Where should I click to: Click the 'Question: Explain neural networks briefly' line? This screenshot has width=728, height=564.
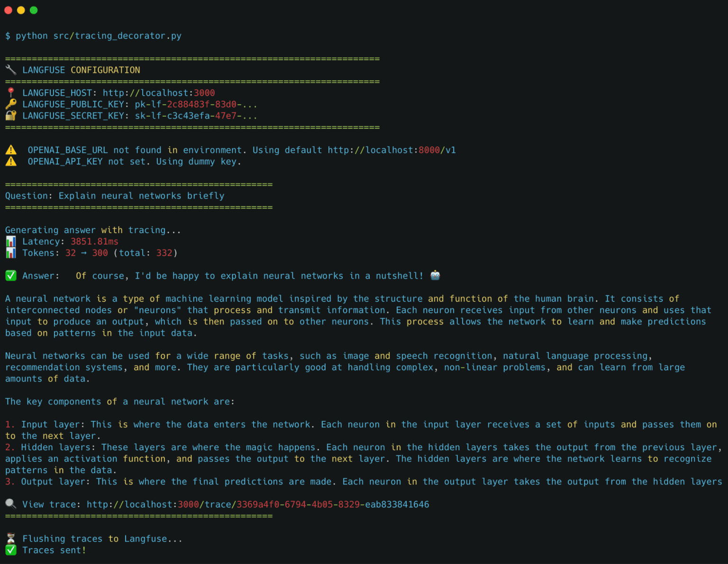115,196
